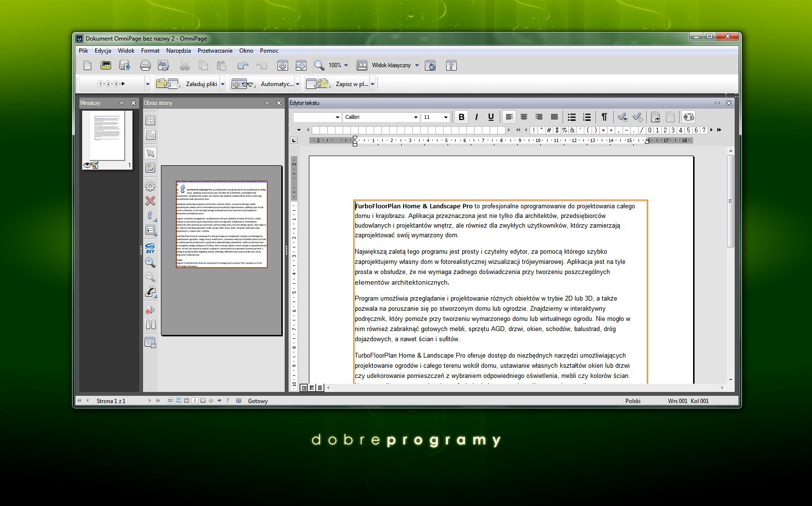The image size is (812, 506).
Task: Click the bulleted list icon
Action: 571,117
